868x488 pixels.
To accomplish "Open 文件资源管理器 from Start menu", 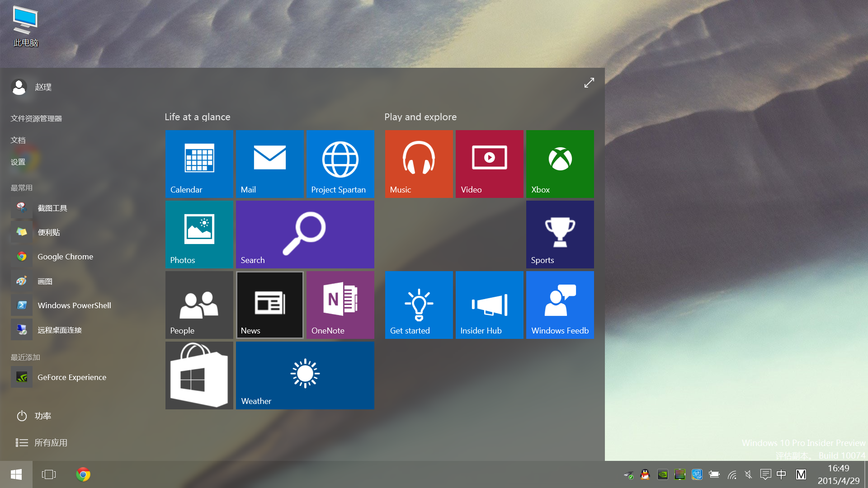I will coord(36,118).
